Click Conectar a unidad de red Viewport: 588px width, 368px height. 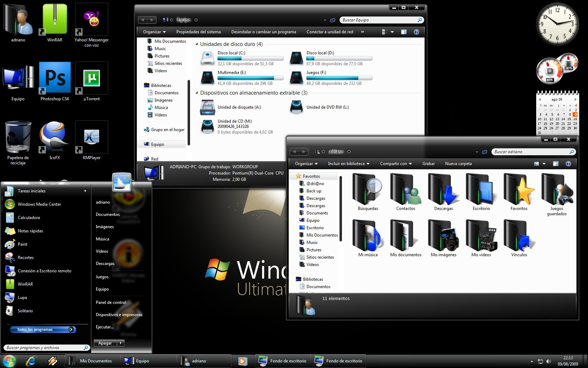pos(330,32)
